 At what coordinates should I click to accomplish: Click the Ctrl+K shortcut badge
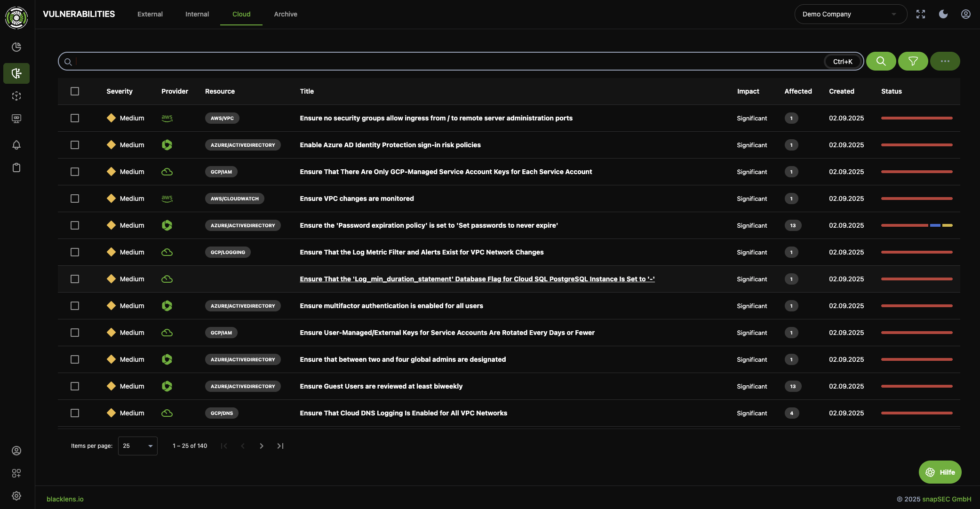pyautogui.click(x=843, y=62)
